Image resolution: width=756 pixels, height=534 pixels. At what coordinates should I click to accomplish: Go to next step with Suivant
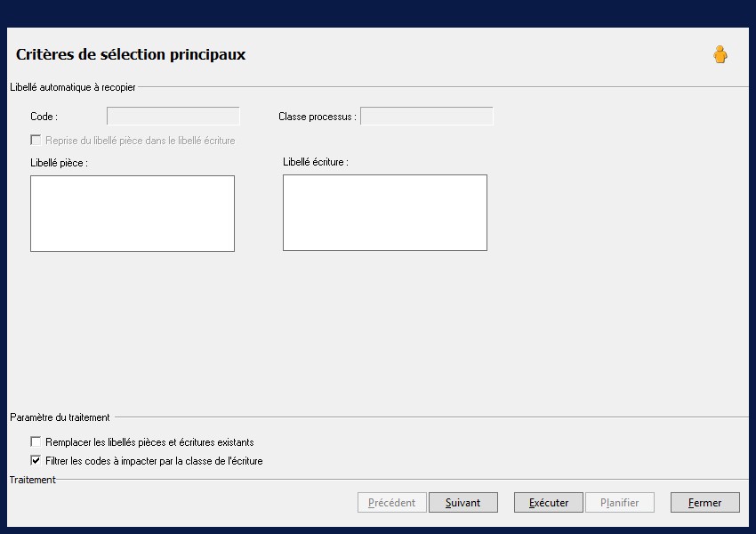(x=463, y=503)
